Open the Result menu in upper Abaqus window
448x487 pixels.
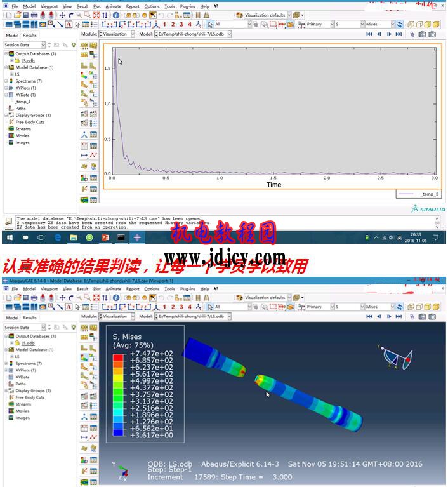[82, 6]
